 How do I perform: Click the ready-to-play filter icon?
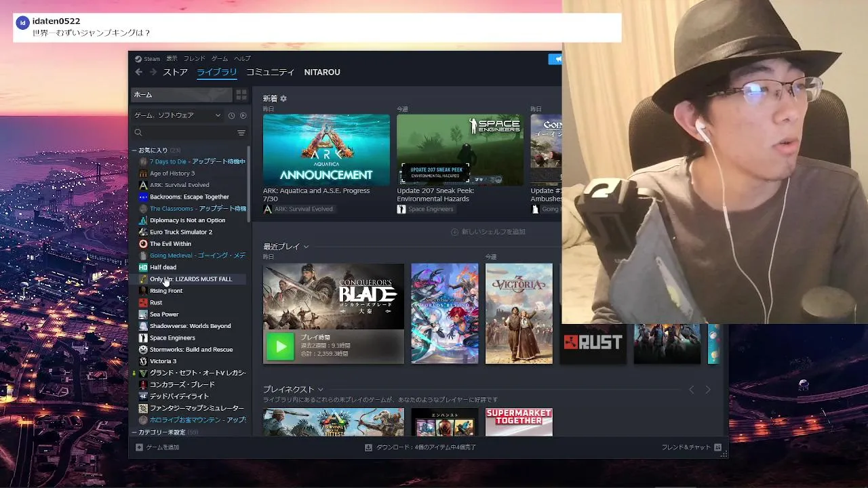[x=243, y=115]
